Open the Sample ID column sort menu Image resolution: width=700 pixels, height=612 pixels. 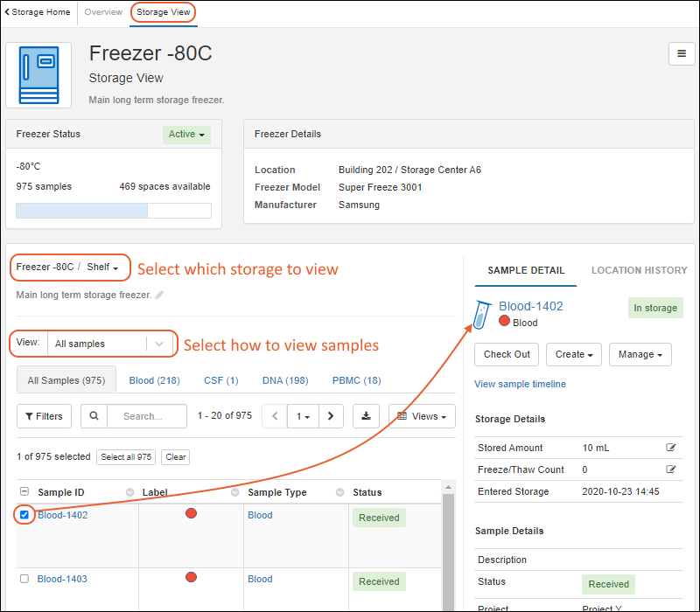pos(130,493)
